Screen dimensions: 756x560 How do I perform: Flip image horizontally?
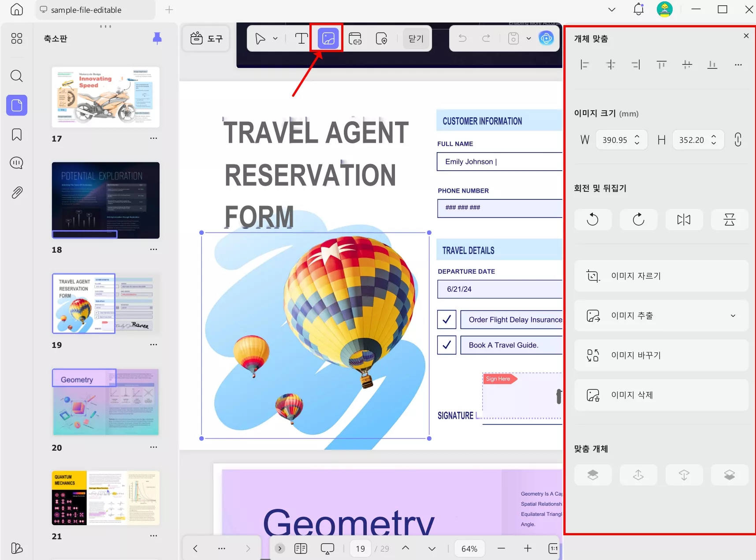point(684,220)
